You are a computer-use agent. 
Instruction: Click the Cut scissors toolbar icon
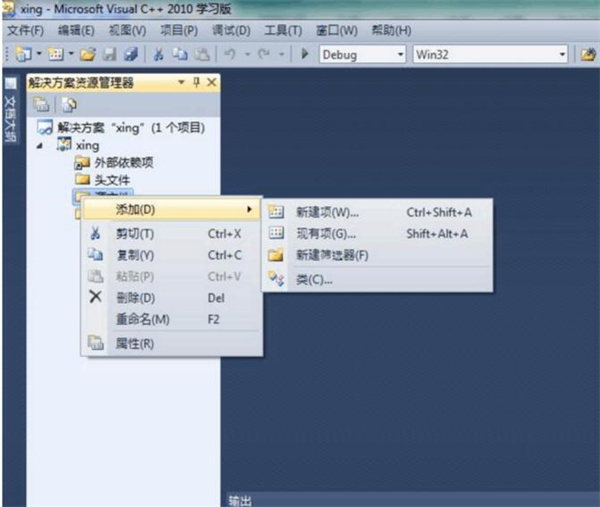click(158, 54)
